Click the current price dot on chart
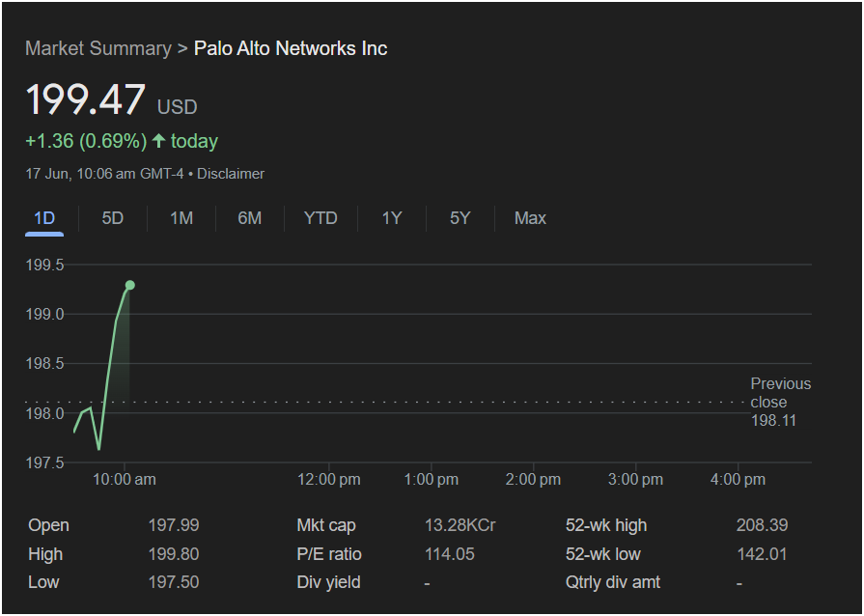864x616 pixels. [130, 286]
